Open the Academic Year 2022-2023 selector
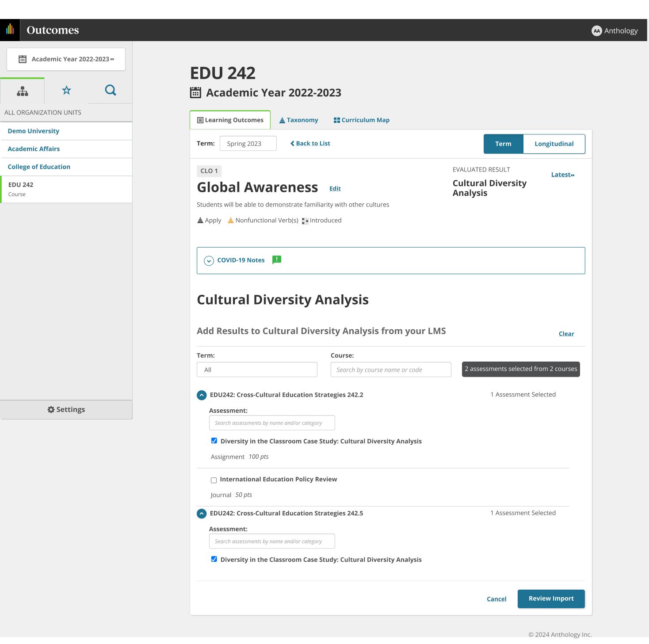This screenshot has height=644, width=649. (x=66, y=59)
